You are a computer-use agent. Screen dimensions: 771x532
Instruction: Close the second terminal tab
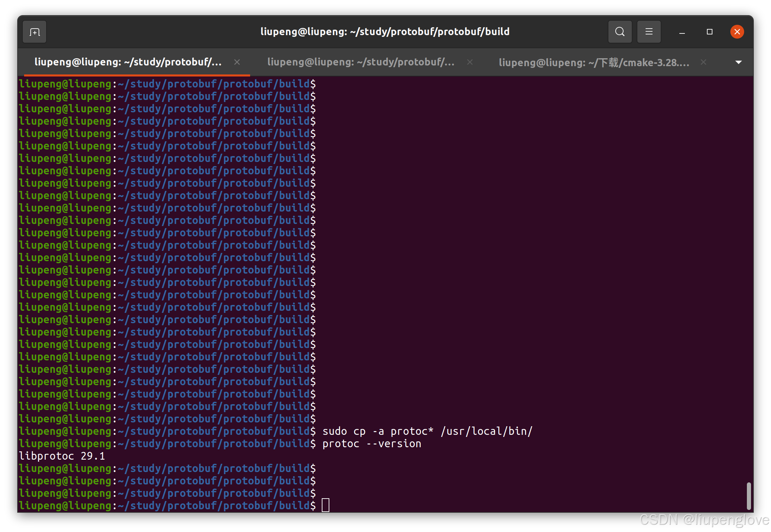point(470,62)
